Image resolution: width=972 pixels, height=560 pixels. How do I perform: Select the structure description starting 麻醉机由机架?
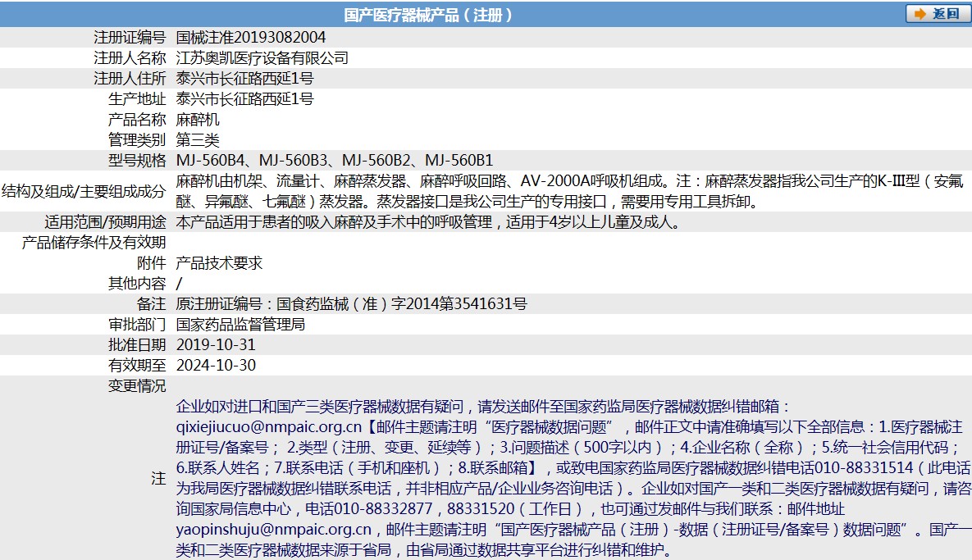point(570,191)
